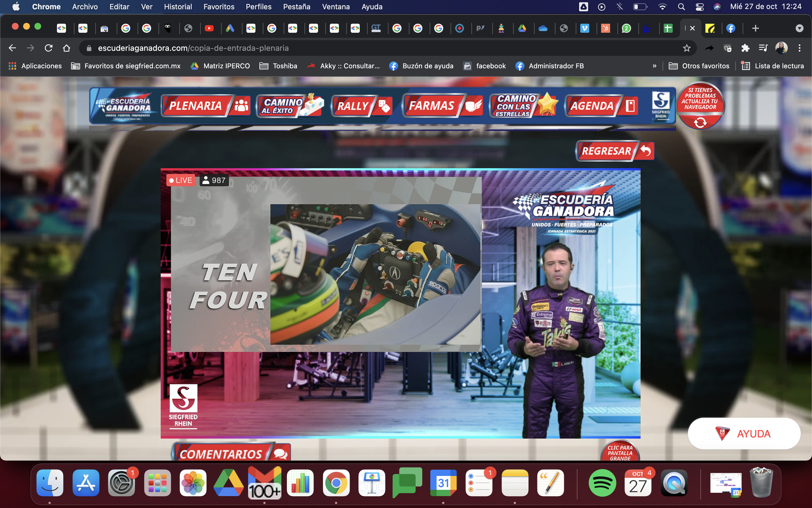Image resolution: width=812 pixels, height=508 pixels.
Task: Open Administrador FB bookmark
Action: point(550,66)
